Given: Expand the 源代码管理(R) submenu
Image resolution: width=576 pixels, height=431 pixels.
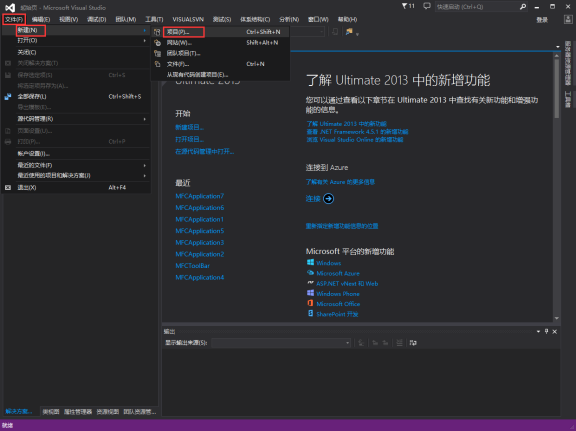Looking at the screenshot, I should coord(145,119).
